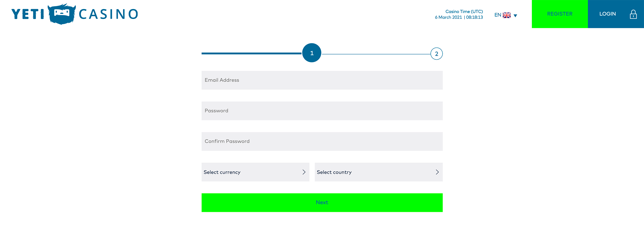Click the chevron in Select currency

pos(304,172)
